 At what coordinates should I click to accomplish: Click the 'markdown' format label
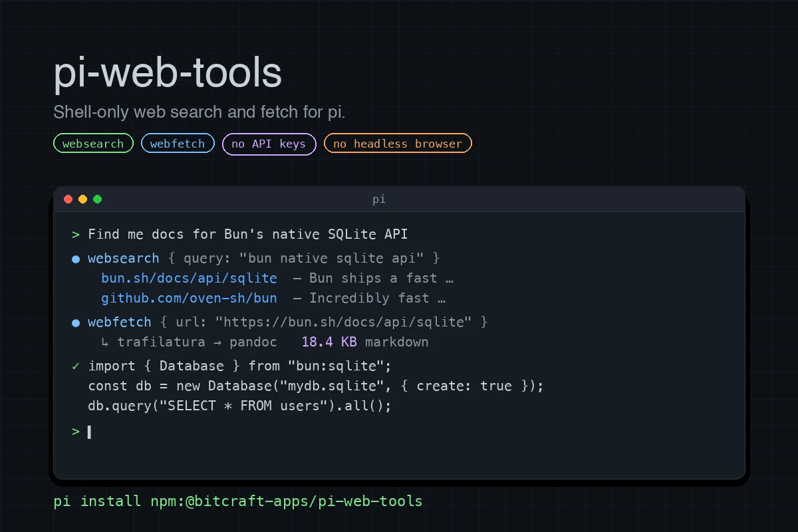[x=396, y=342]
